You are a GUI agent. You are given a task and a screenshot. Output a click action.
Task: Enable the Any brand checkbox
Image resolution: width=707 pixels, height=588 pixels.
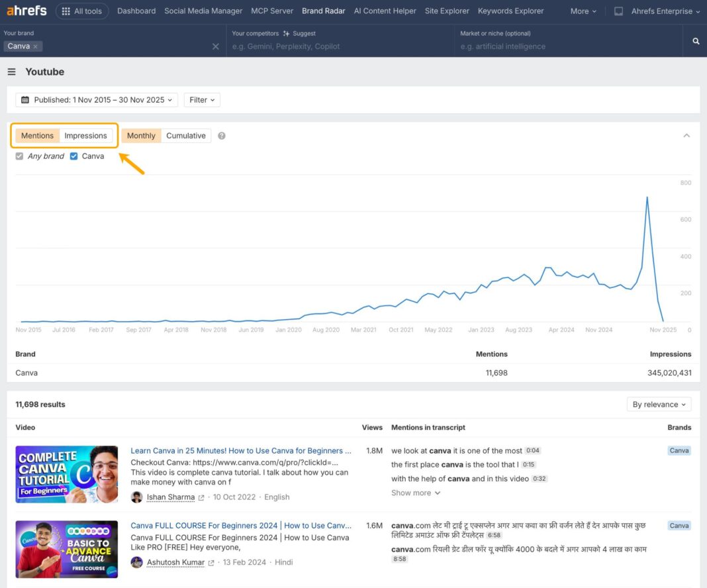19,156
